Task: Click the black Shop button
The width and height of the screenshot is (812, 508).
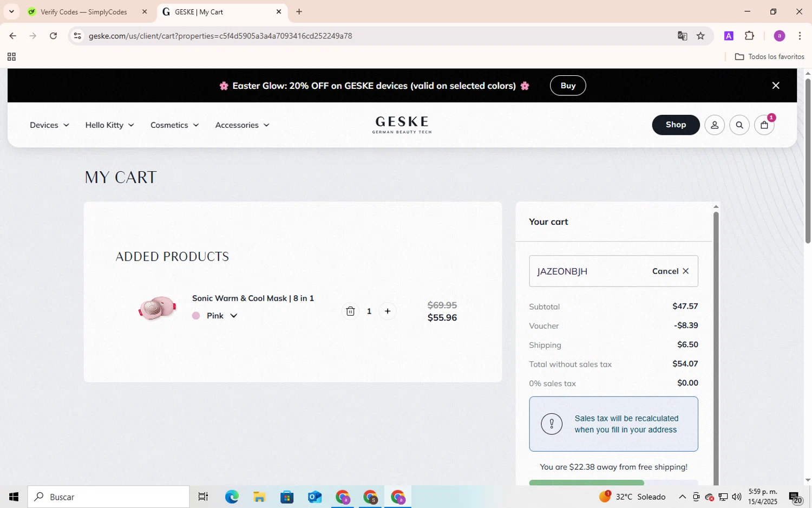Action: pos(676,125)
